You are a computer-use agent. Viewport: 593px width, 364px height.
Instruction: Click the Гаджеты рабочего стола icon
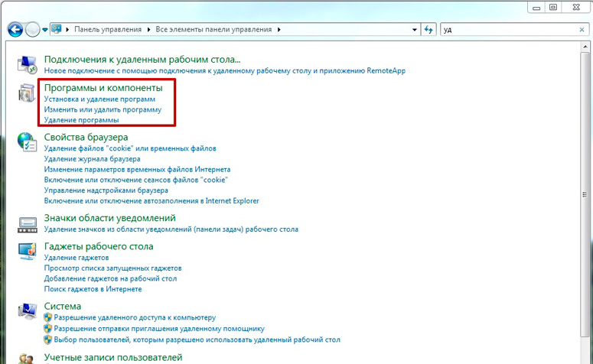(x=28, y=251)
